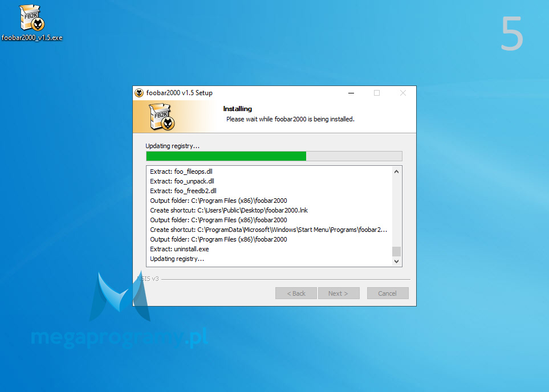Click the log list scroll down arrow

pos(396,261)
